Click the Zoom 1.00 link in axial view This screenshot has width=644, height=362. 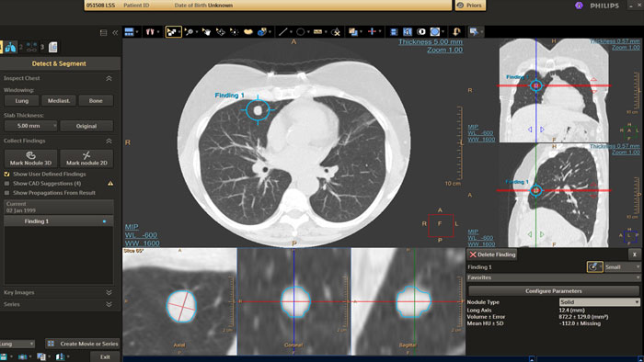[444, 50]
